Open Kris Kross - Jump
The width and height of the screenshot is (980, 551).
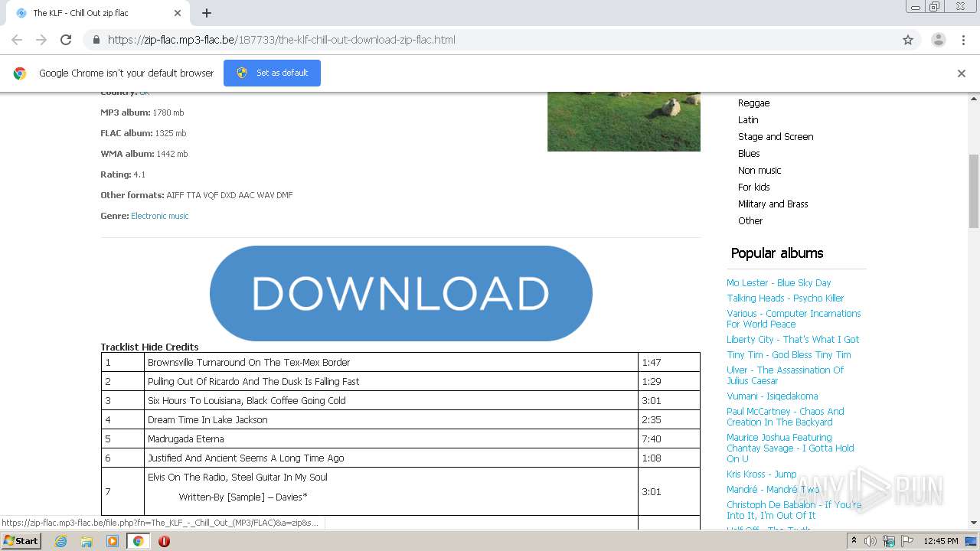(761, 474)
